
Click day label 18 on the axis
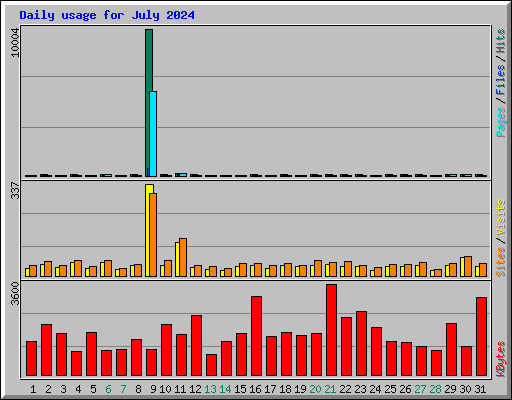(285, 389)
